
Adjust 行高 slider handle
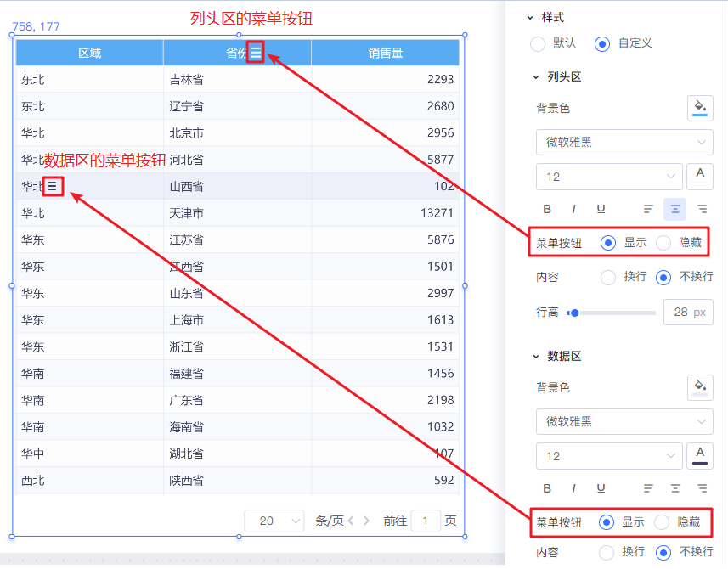(575, 313)
